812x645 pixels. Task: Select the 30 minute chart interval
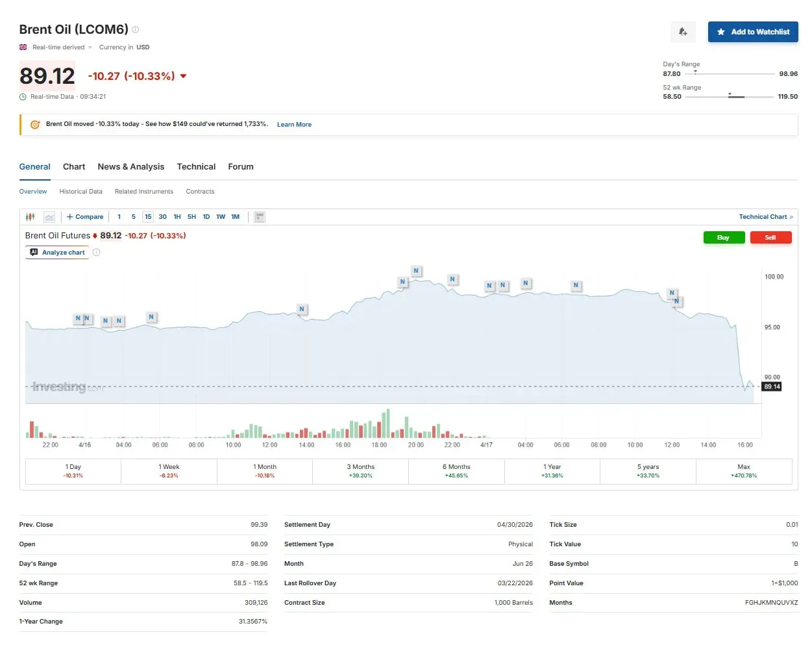point(162,217)
